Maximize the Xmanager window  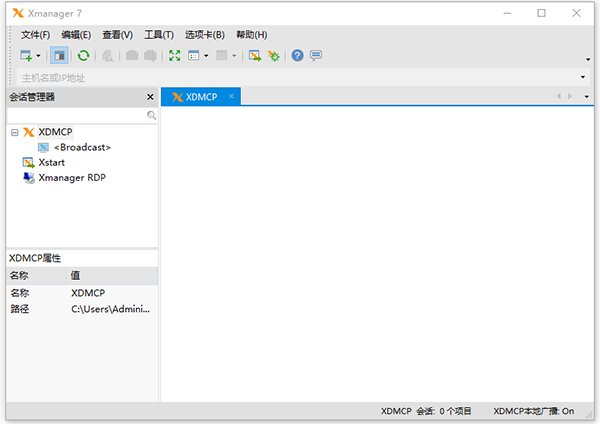click(x=541, y=13)
